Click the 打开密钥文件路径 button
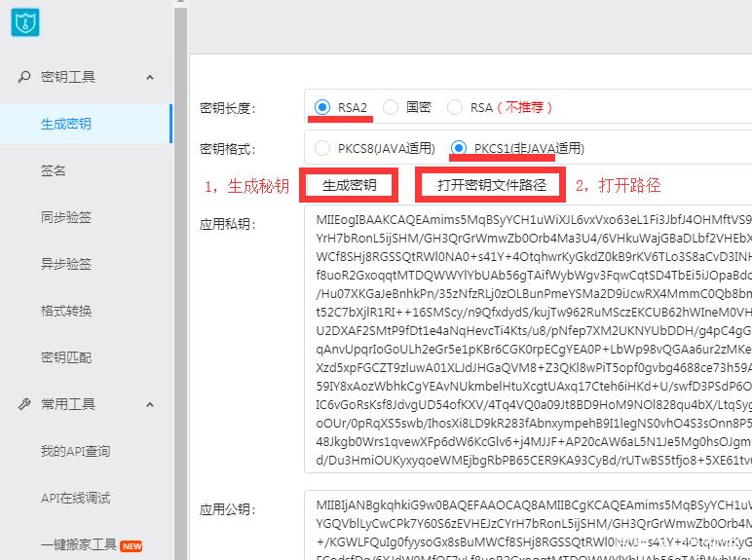 pyautogui.click(x=491, y=185)
